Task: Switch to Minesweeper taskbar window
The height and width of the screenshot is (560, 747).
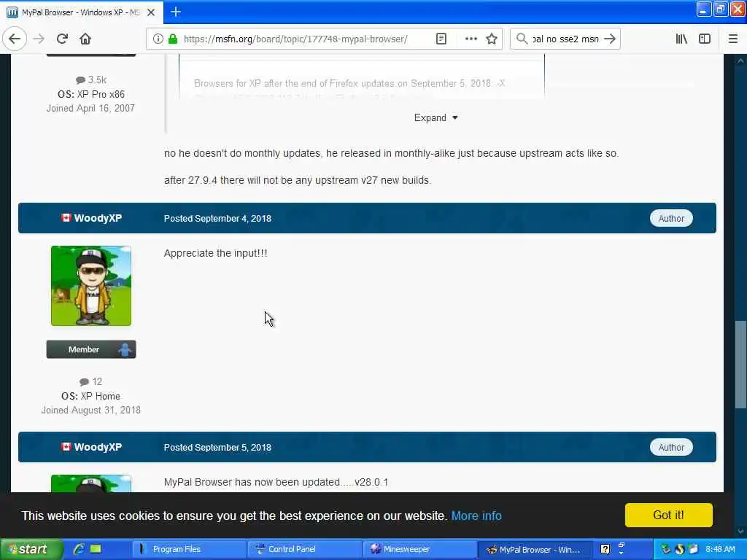Action: (419, 550)
